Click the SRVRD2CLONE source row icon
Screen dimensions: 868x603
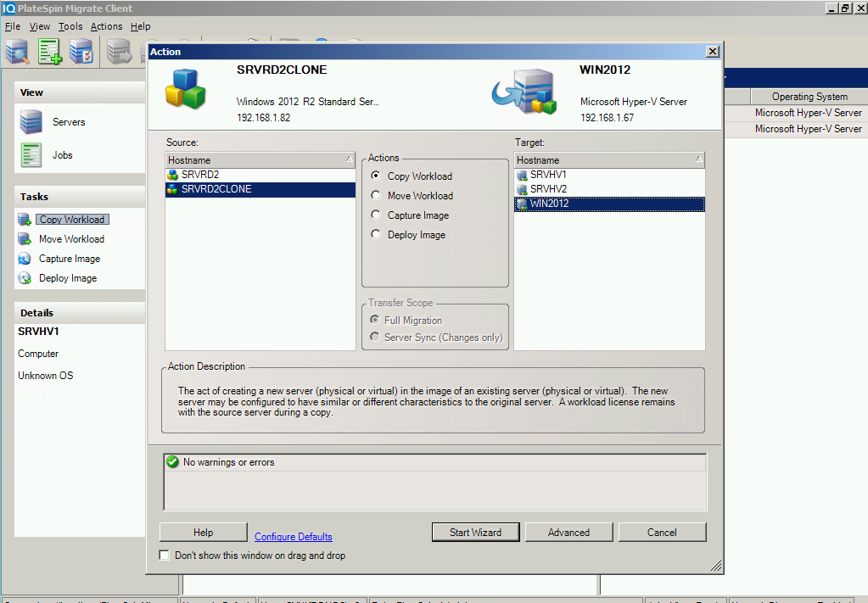pyautogui.click(x=173, y=189)
